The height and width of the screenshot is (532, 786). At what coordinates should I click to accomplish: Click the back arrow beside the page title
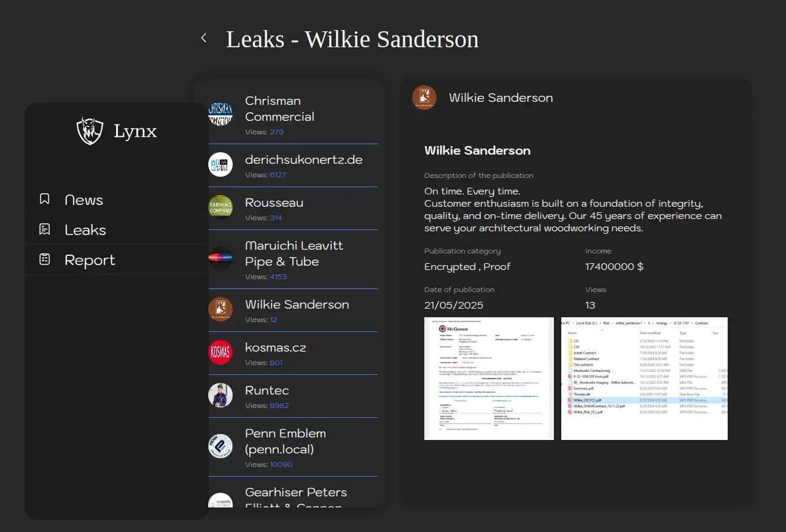coord(204,38)
